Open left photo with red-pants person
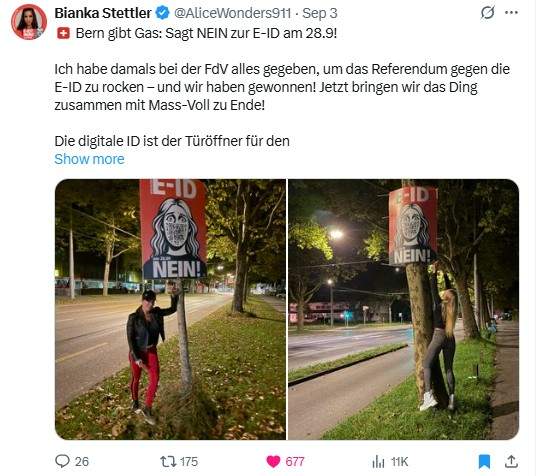Viewport: 536px width, 476px height. 170,309
